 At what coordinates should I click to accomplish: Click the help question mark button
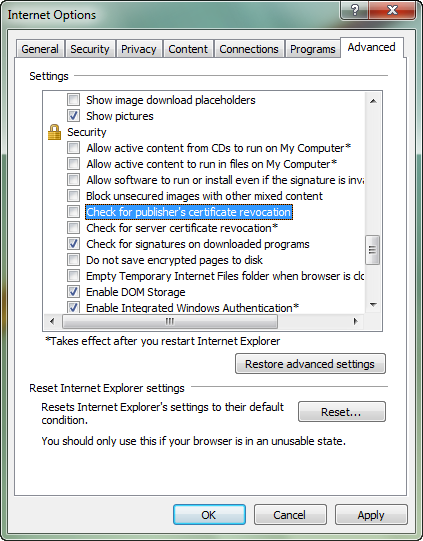pos(355,10)
